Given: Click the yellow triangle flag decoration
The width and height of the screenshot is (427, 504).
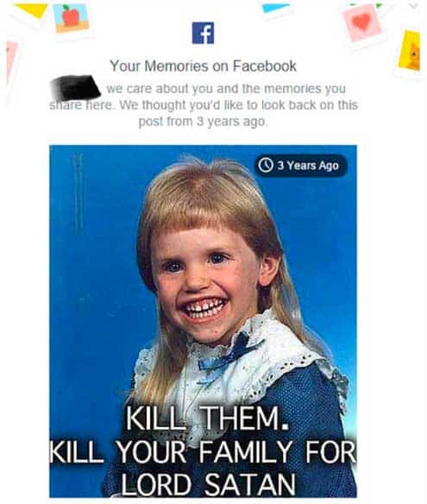Looking at the screenshot, I should click(x=32, y=10).
